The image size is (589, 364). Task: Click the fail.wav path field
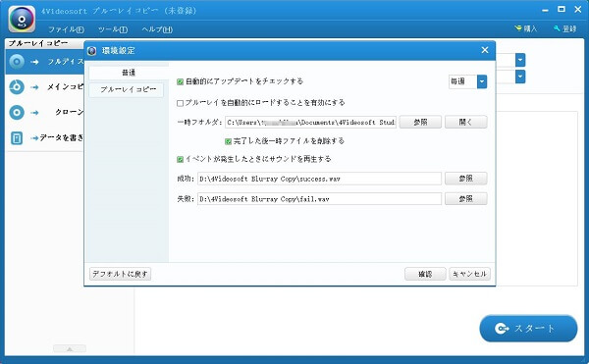[x=319, y=199]
